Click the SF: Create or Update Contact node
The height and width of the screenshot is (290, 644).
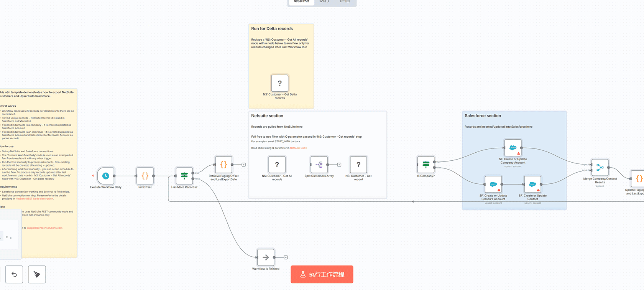(x=532, y=185)
